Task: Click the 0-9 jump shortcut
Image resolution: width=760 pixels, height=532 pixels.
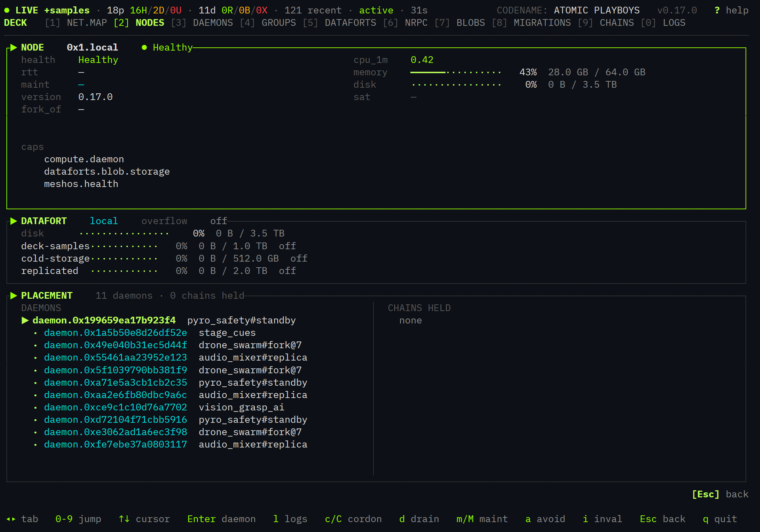Action: pos(78,519)
